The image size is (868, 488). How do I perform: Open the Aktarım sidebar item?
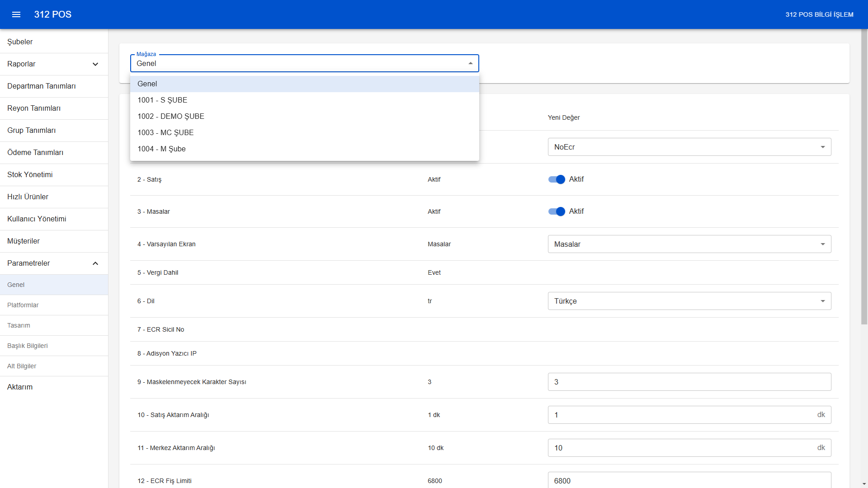pyautogui.click(x=20, y=387)
